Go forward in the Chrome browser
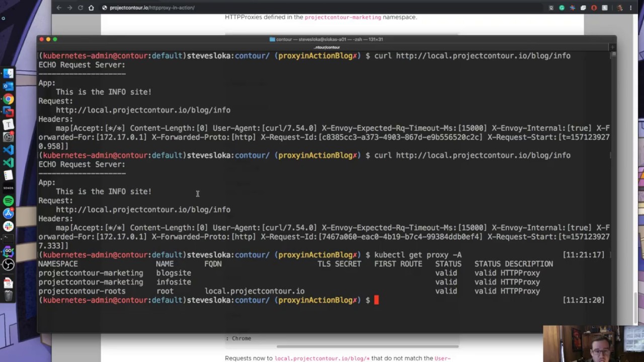This screenshot has width=644, height=362. pyautogui.click(x=69, y=8)
